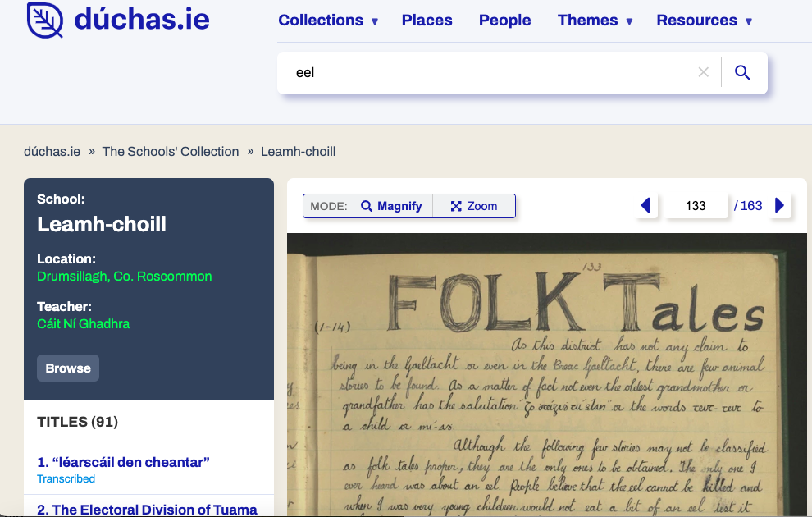812x517 pixels.
Task: Expand the Collections dropdown menu
Action: [x=328, y=21]
